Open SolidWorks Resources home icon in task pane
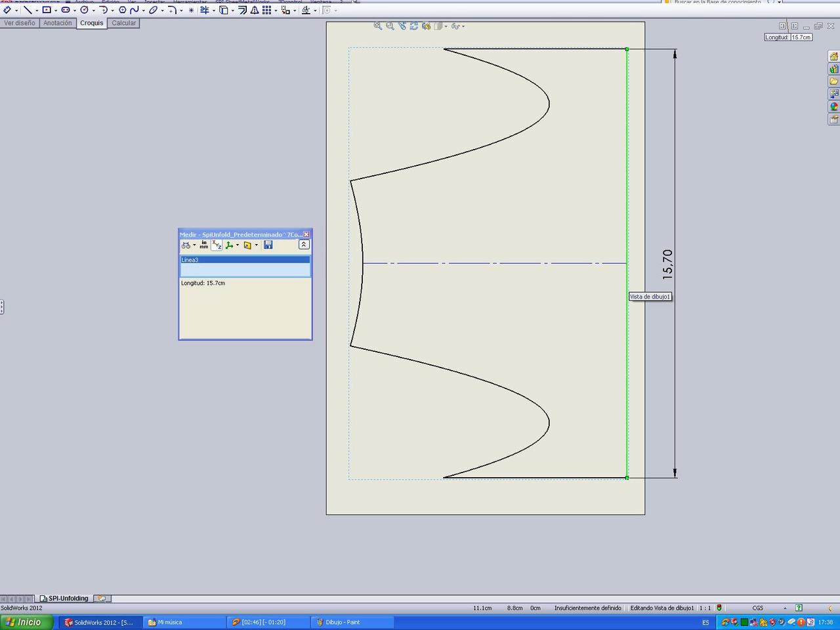This screenshot has height=630, width=840. pyautogui.click(x=834, y=56)
